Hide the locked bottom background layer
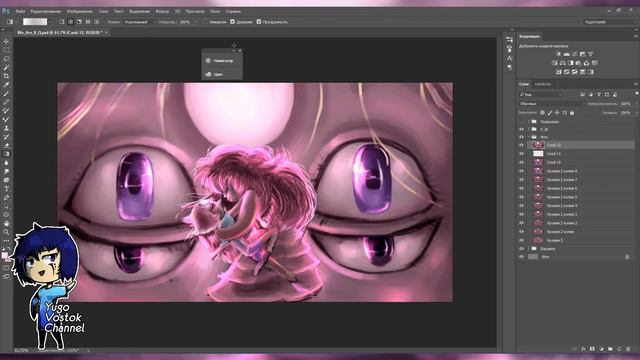640x360 pixels. point(521,257)
